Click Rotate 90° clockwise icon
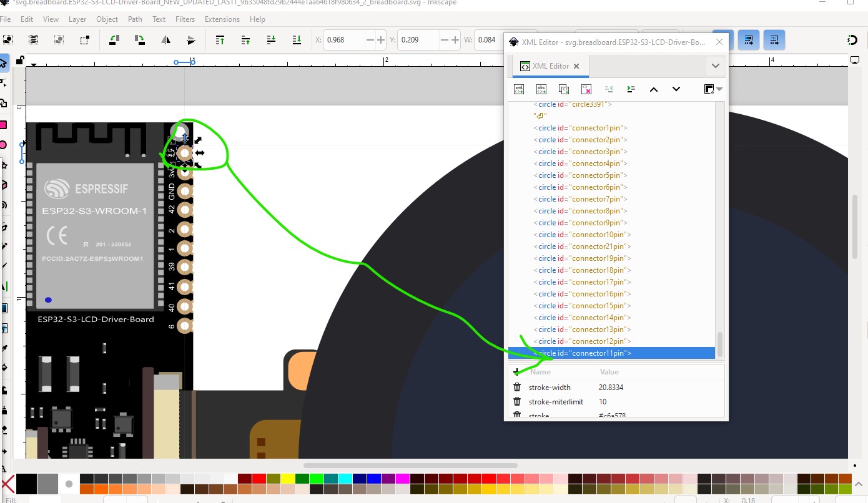This screenshot has width=868, height=503. (140, 40)
